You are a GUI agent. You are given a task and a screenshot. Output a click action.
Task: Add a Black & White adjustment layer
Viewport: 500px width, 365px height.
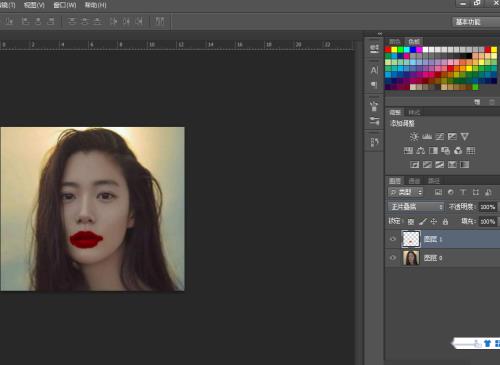(433, 151)
